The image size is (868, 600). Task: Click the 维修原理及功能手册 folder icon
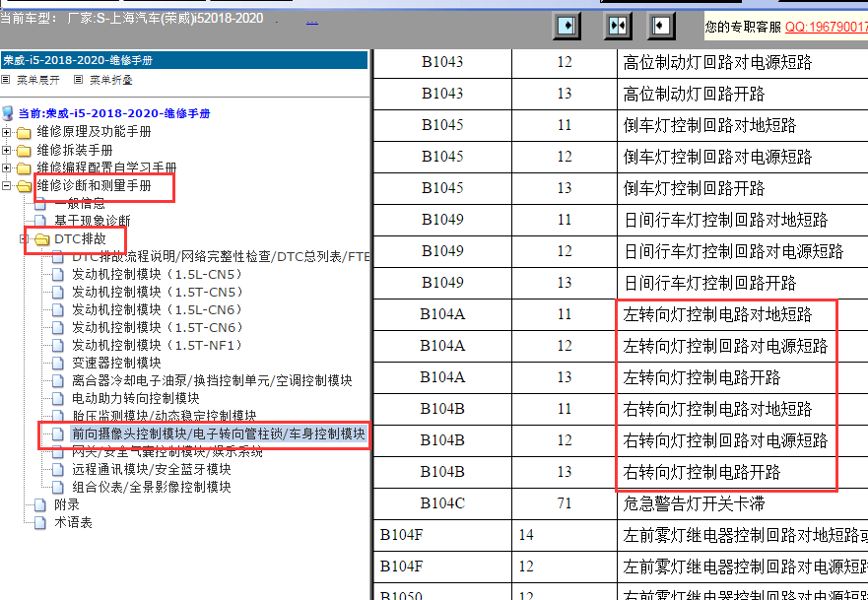24,133
